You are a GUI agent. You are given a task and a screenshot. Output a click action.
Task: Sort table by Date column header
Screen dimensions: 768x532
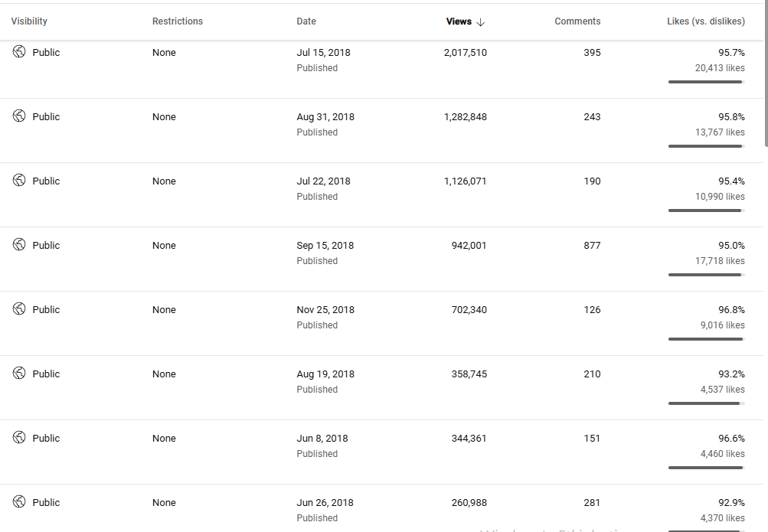click(x=306, y=21)
